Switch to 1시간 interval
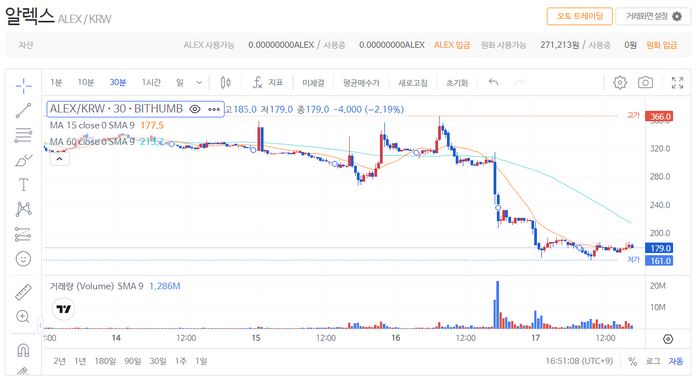Screen dimensions: 700x377 click(151, 83)
